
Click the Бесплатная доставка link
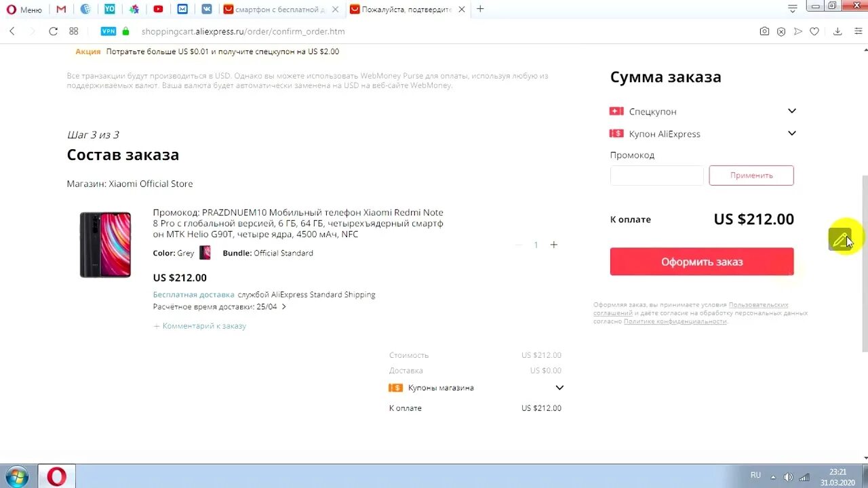193,295
